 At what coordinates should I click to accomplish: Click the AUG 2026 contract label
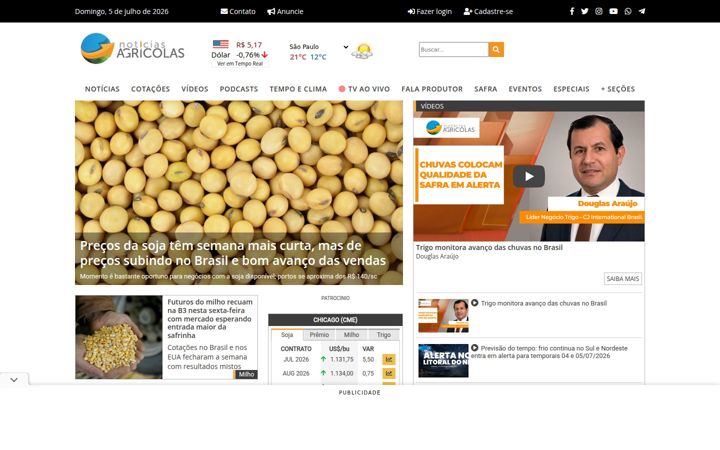[x=296, y=373]
